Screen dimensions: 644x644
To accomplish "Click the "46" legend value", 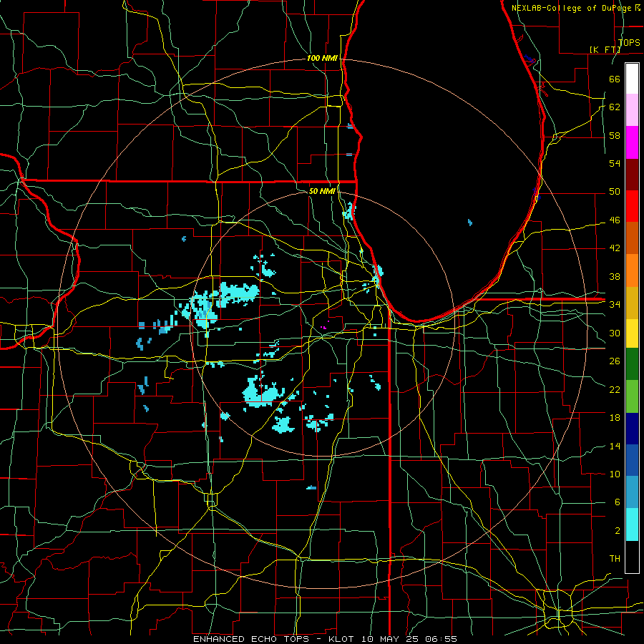I will [615, 220].
